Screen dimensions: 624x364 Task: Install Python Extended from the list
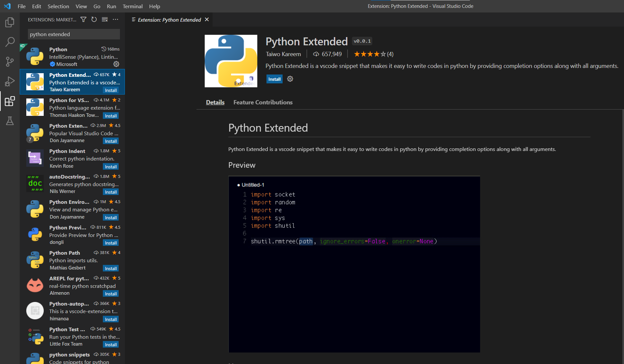coord(111,90)
